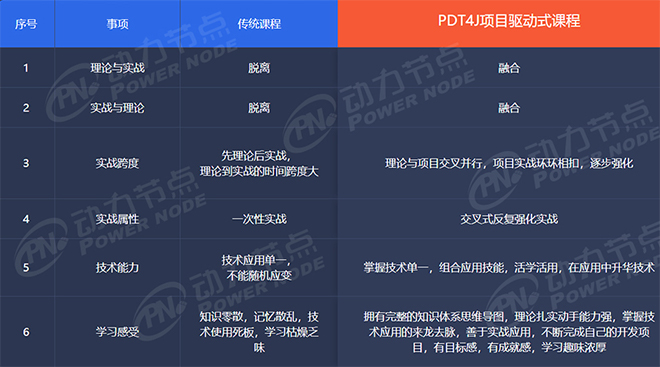Select the 技术能力 item cell
The width and height of the screenshot is (660, 367).
(117, 267)
